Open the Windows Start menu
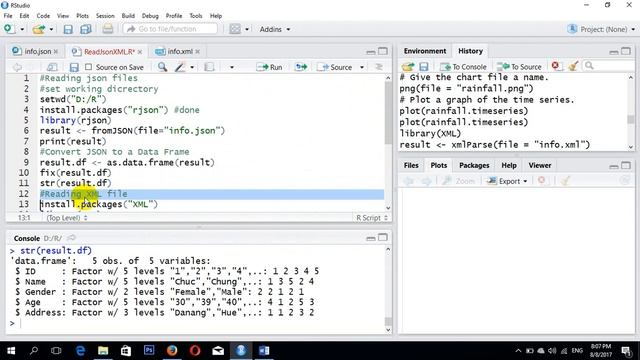 tap(11, 351)
